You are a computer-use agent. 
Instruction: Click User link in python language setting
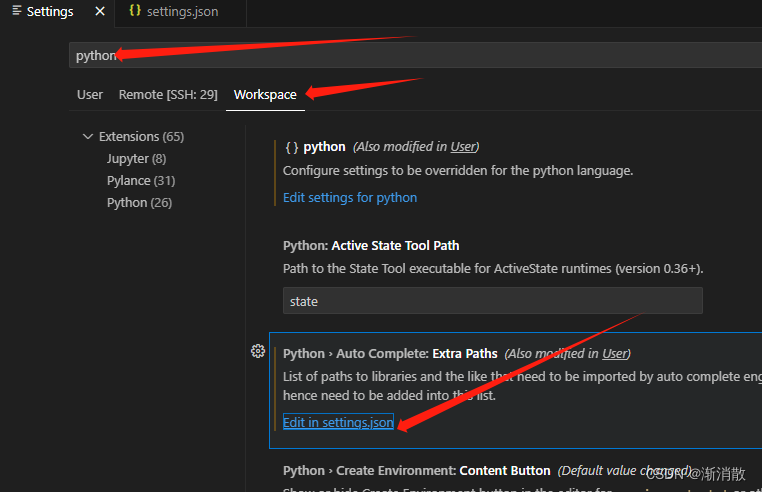(463, 147)
